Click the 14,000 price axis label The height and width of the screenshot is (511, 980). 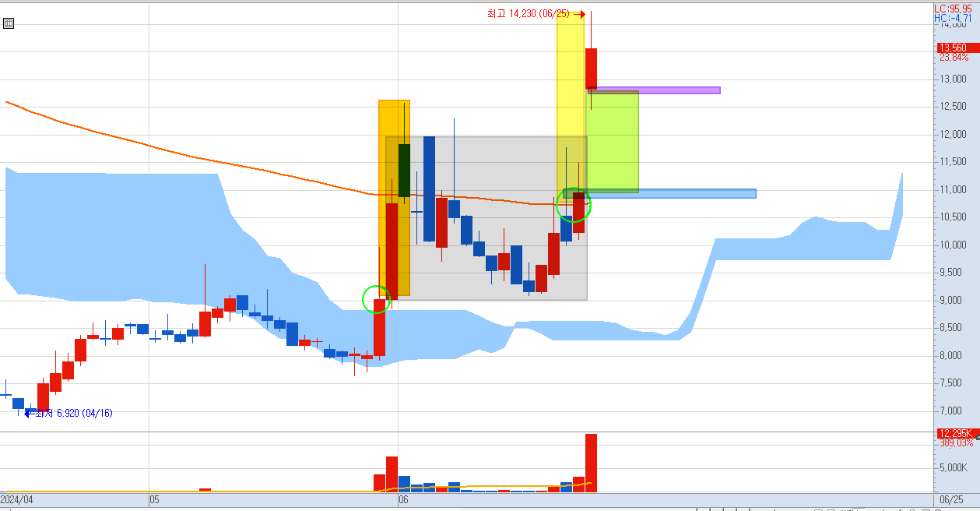953,24
